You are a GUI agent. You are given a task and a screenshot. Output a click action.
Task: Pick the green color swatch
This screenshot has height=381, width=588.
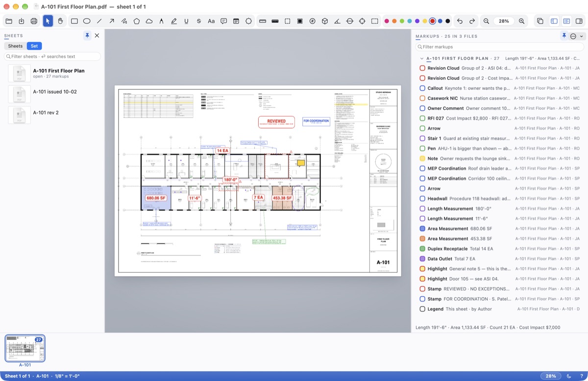click(x=402, y=21)
